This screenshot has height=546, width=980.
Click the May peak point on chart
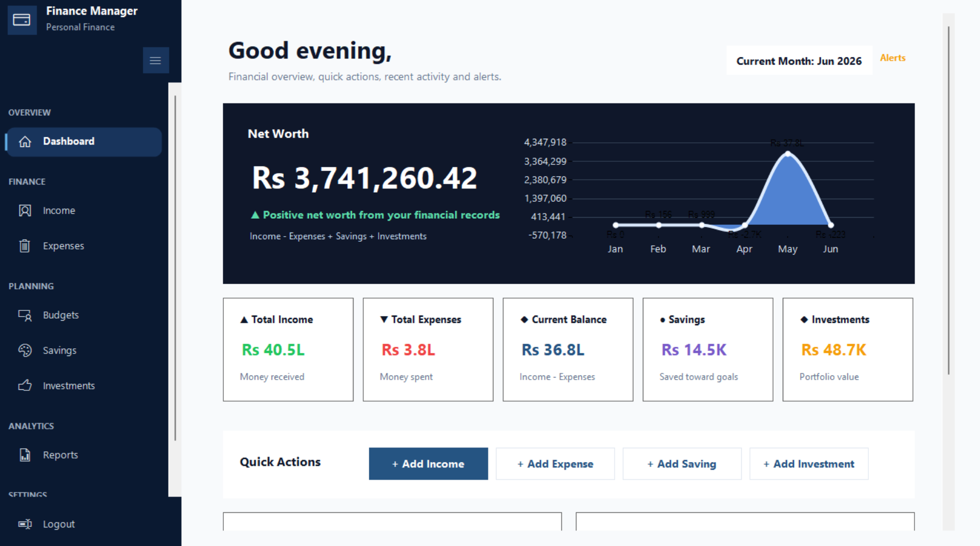point(788,154)
